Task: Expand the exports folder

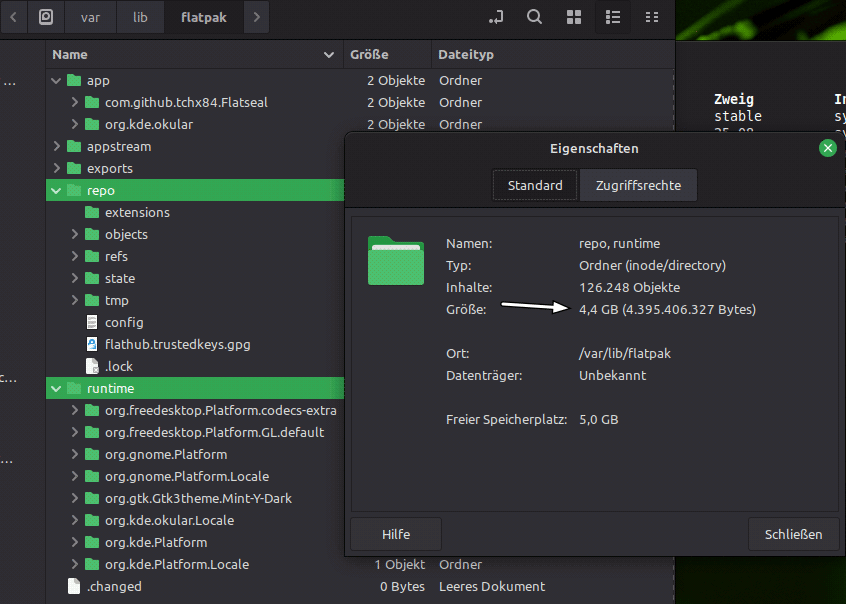Action: click(x=56, y=168)
